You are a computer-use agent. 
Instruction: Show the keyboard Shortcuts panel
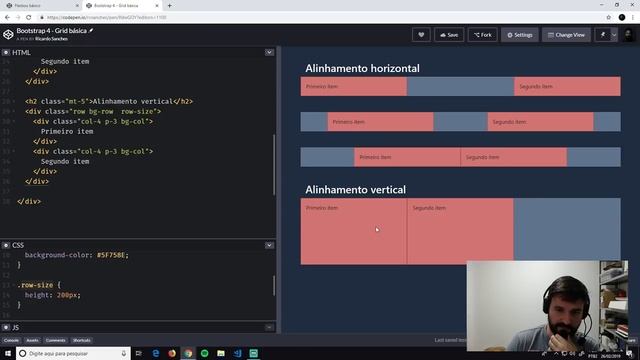point(82,340)
